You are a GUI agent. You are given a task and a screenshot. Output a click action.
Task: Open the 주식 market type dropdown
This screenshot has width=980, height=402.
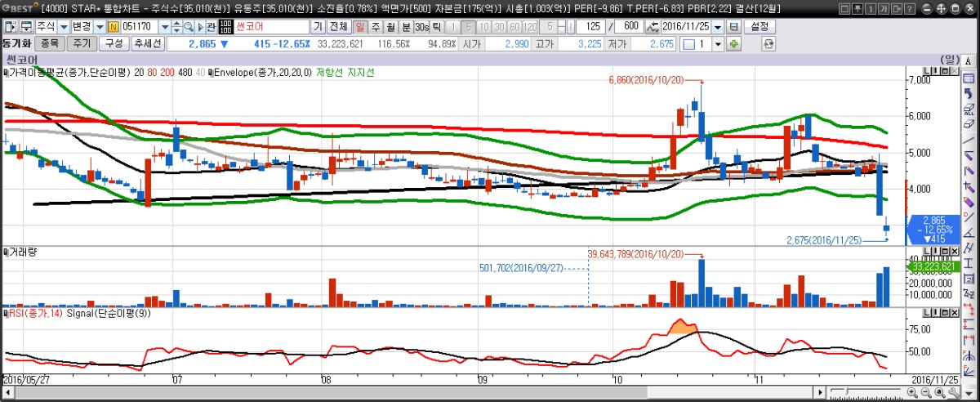pos(64,27)
